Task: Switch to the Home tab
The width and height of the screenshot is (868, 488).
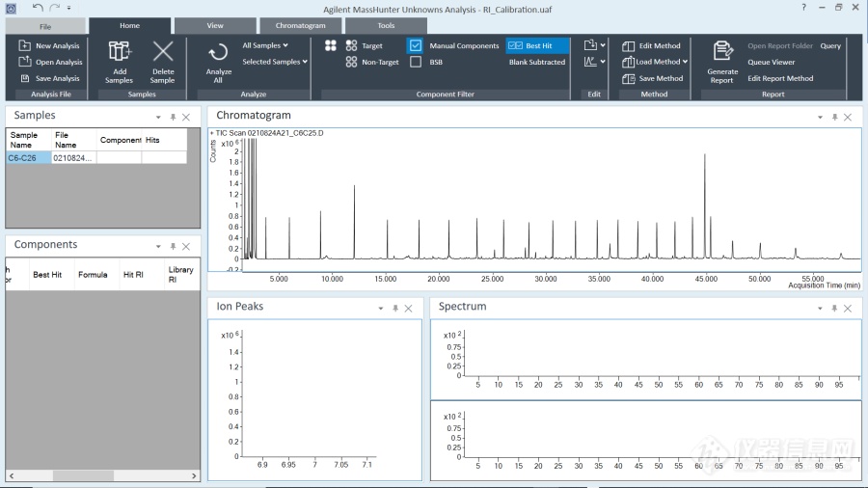Action: pyautogui.click(x=129, y=25)
